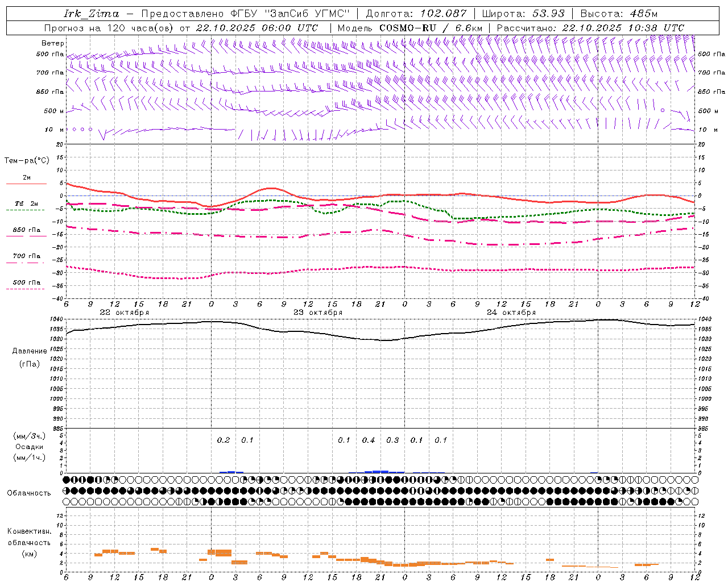Image resolution: width=728 pixels, height=582 pixels.
Task: Click the 500 м wind level label on left
Action: pos(55,111)
